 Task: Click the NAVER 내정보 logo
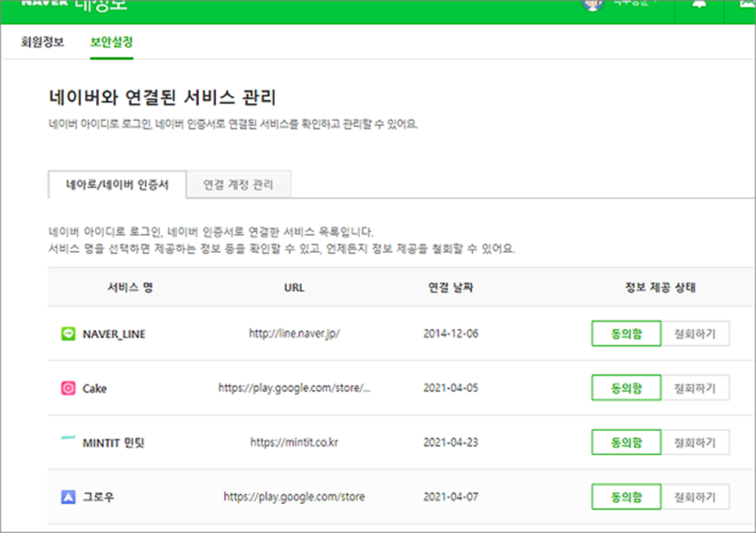74,5
